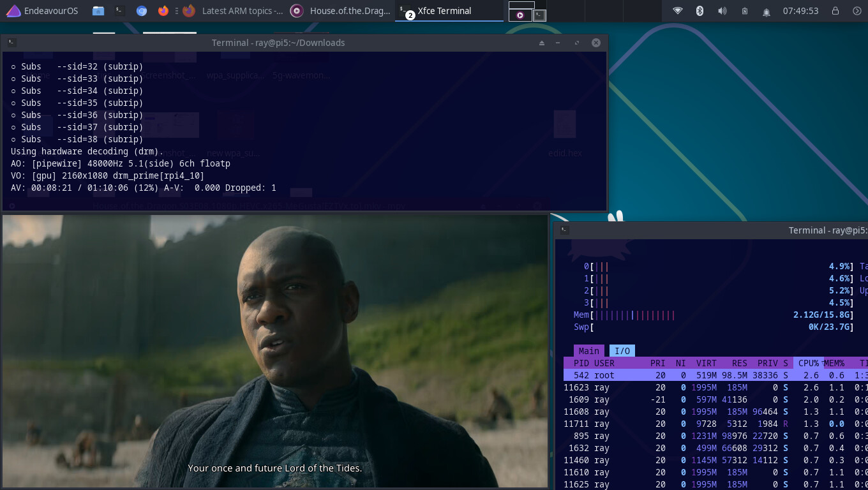Click the title bar of the htop terminal
868x490 pixels.
(x=711, y=230)
